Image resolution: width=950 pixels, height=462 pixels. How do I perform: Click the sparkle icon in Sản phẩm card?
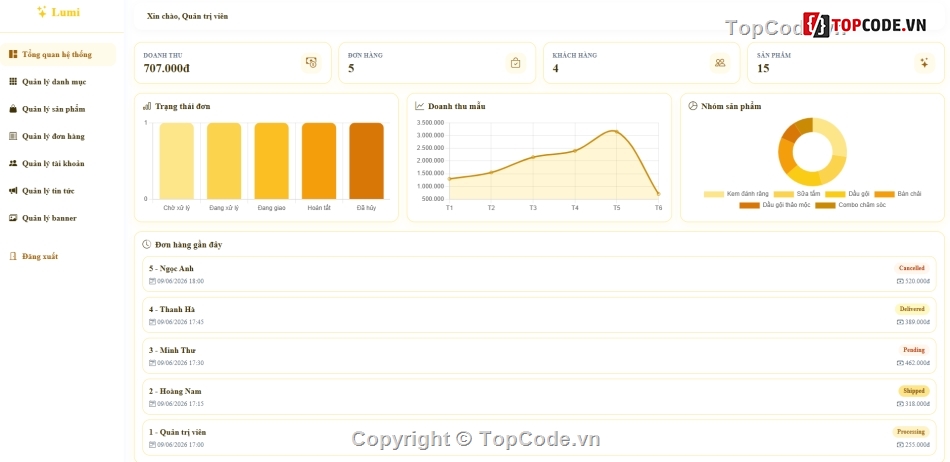point(924,62)
